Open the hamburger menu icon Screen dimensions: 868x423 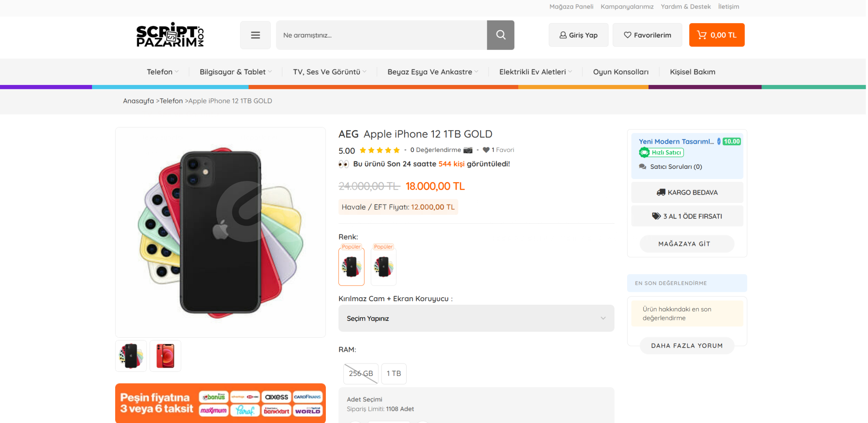pyautogui.click(x=255, y=35)
